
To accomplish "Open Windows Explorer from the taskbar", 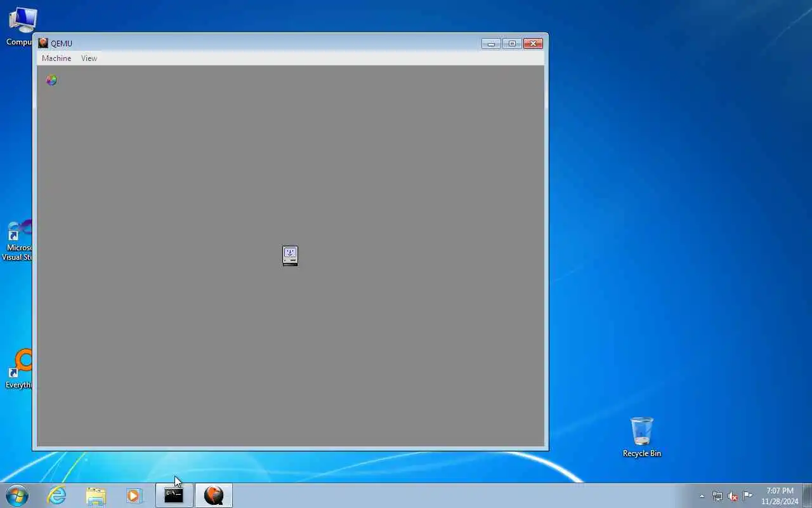I will 96,495.
